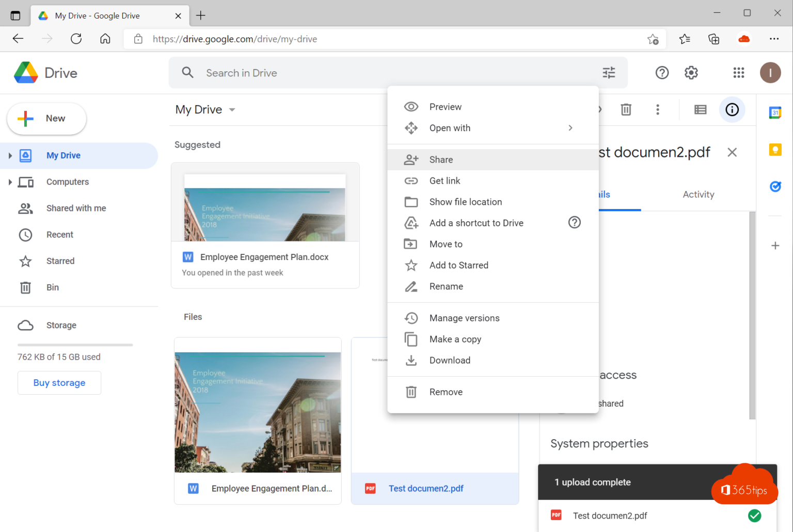Click the storage usage progress bar
Screen dimensions: 793x532
[74, 344]
